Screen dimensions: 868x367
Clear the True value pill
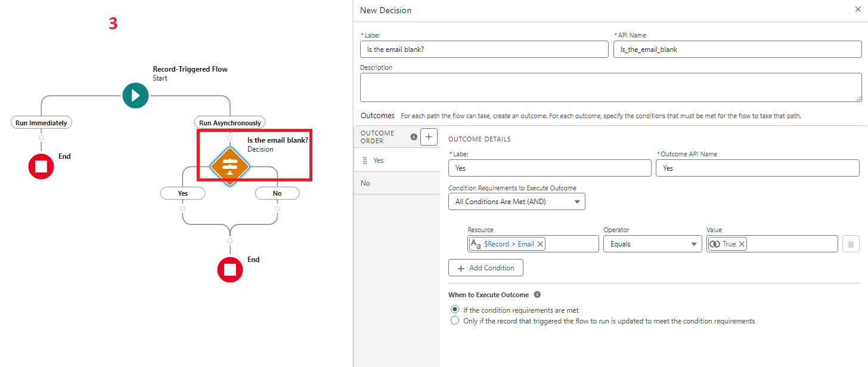(742, 244)
